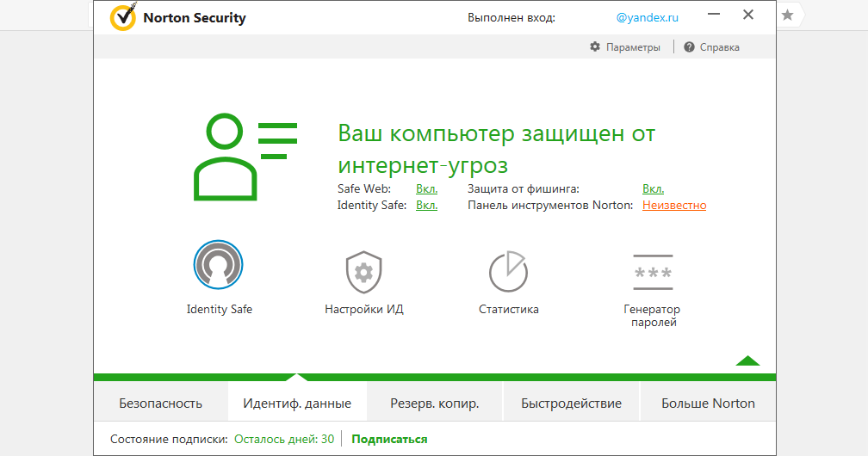Open Параметры settings
This screenshot has height=456, width=868.
point(633,47)
